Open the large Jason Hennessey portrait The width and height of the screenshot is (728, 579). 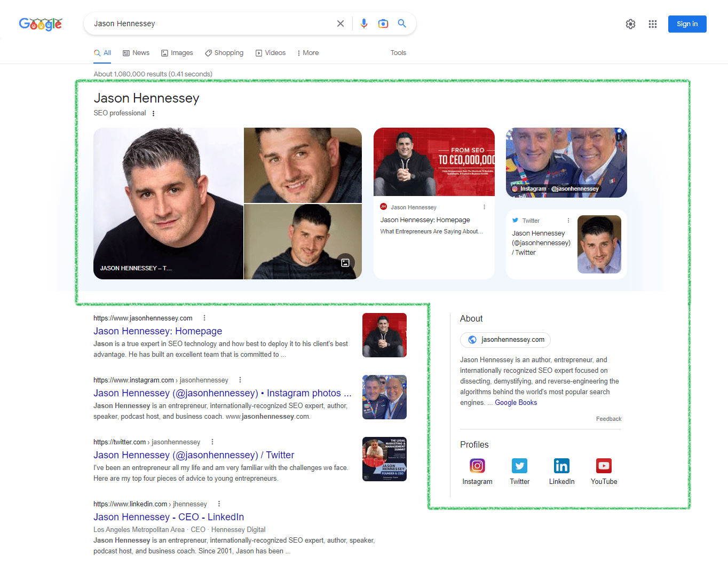(x=168, y=204)
